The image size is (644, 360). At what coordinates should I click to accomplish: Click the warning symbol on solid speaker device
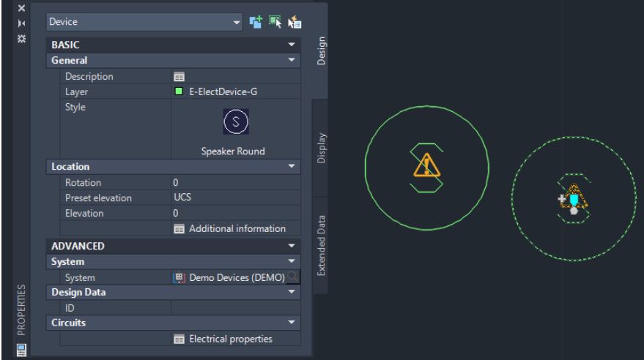point(426,165)
